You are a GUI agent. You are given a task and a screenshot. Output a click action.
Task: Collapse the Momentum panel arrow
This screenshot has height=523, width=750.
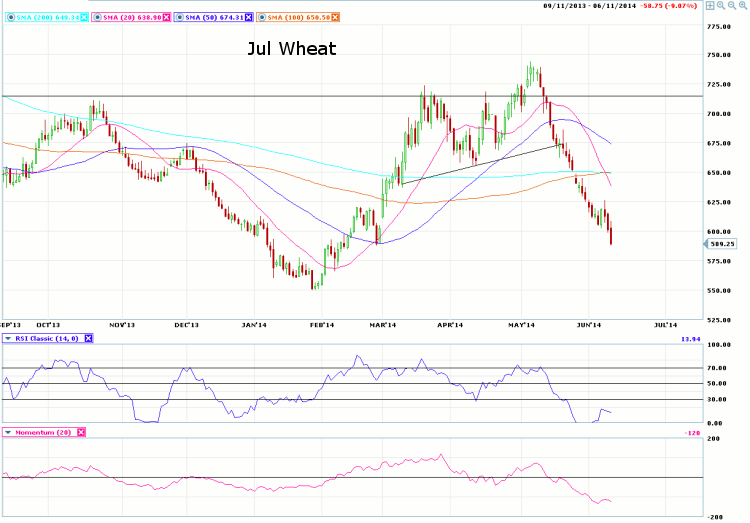coord(9,432)
